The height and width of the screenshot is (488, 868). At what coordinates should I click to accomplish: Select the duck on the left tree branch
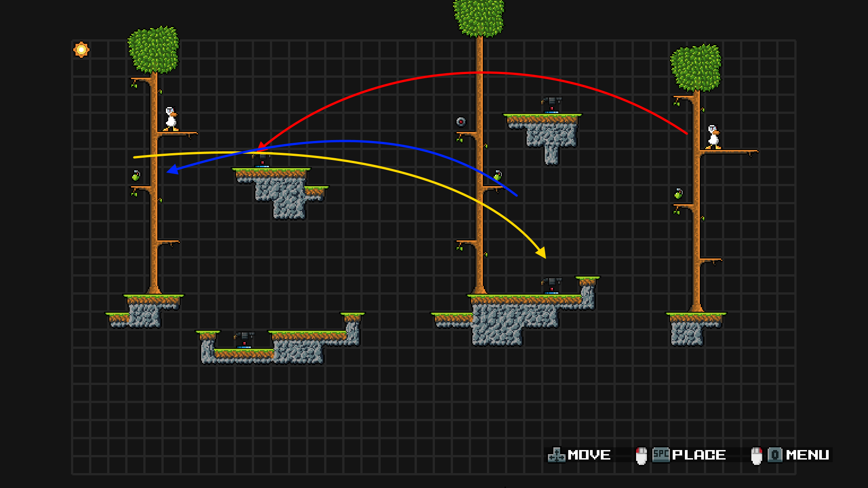171,119
